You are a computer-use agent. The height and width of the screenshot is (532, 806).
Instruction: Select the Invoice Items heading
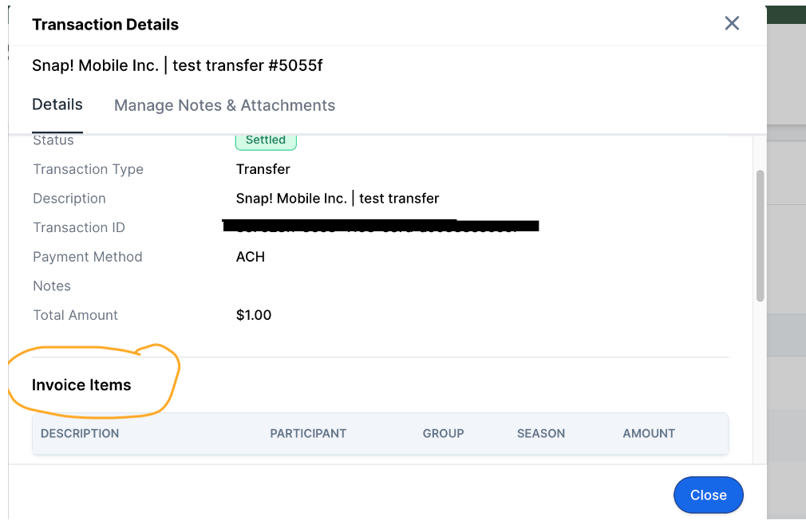[81, 384]
